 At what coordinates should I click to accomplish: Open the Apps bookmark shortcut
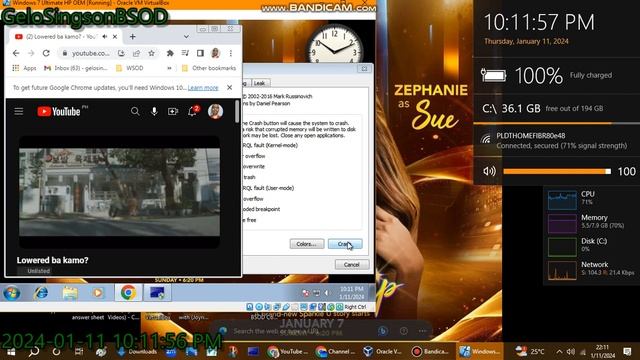pyautogui.click(x=24, y=68)
